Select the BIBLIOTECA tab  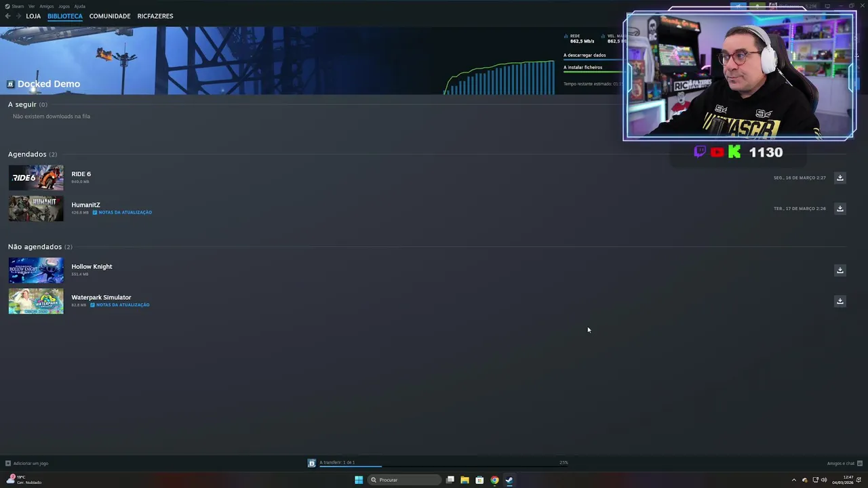coord(65,16)
